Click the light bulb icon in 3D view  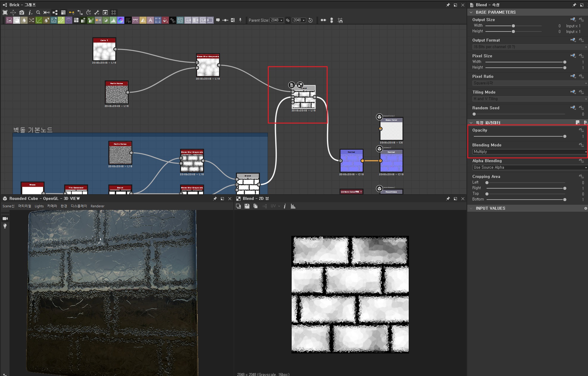click(x=5, y=226)
